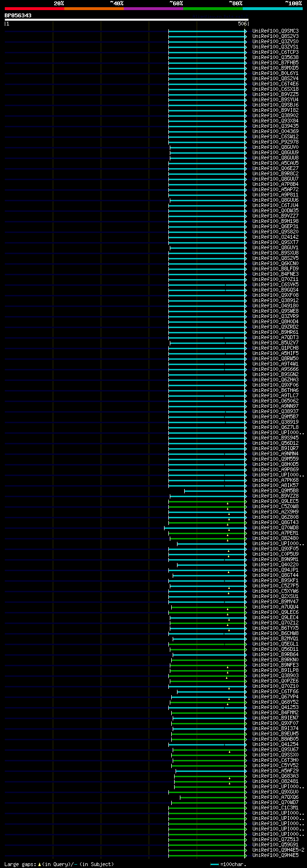This screenshot has width=307, height=868.
Task: Select label UniRef100_B9VI82
Action: pyautogui.click(x=275, y=110)
